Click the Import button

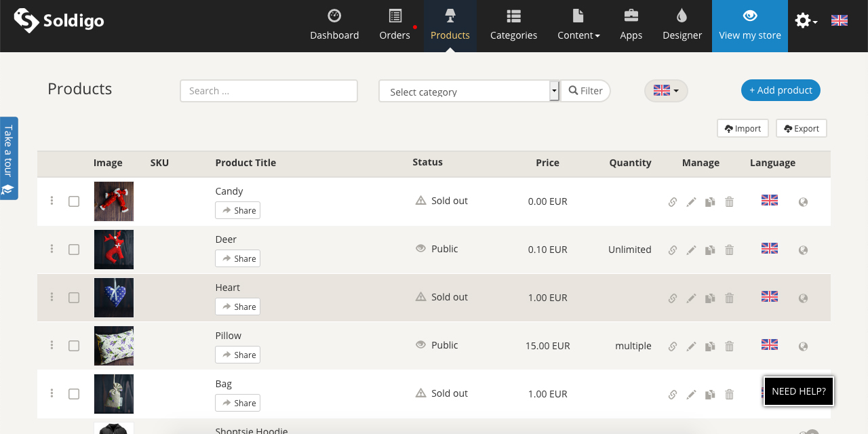click(743, 128)
